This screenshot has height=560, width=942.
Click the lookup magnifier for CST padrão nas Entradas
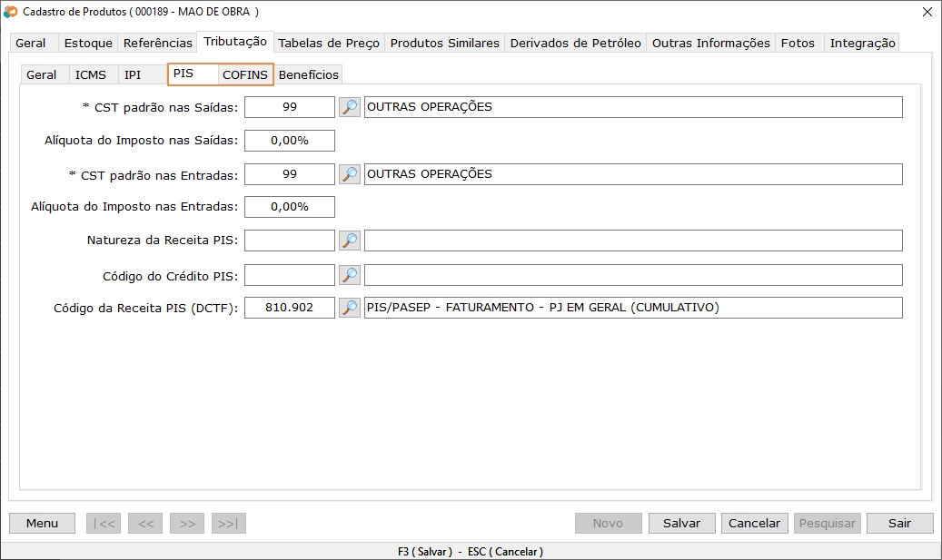click(x=350, y=174)
